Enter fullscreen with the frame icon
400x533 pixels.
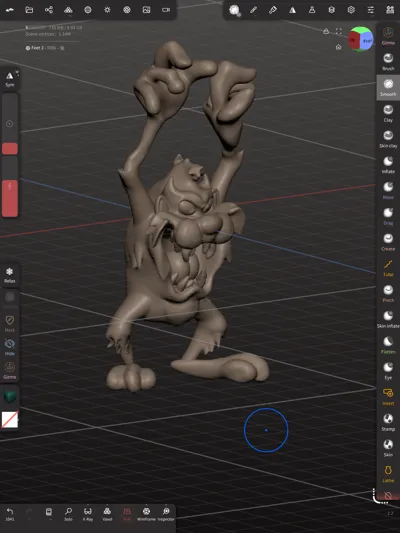[338, 31]
